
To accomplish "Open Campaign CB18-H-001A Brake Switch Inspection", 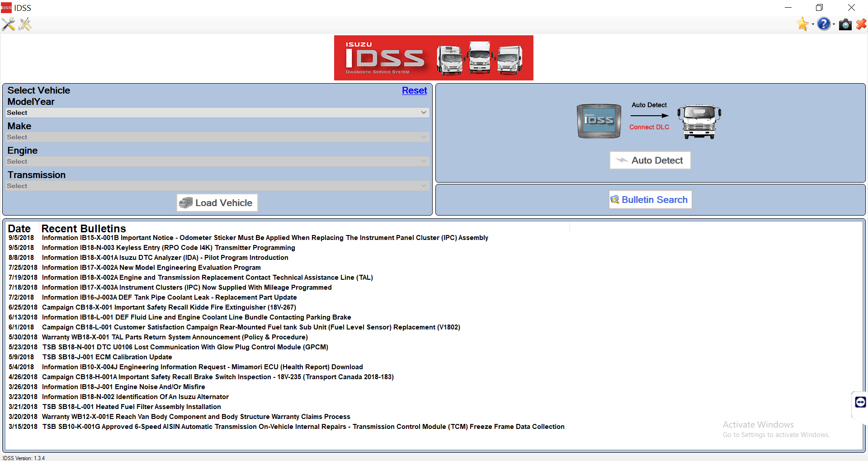I will point(218,377).
